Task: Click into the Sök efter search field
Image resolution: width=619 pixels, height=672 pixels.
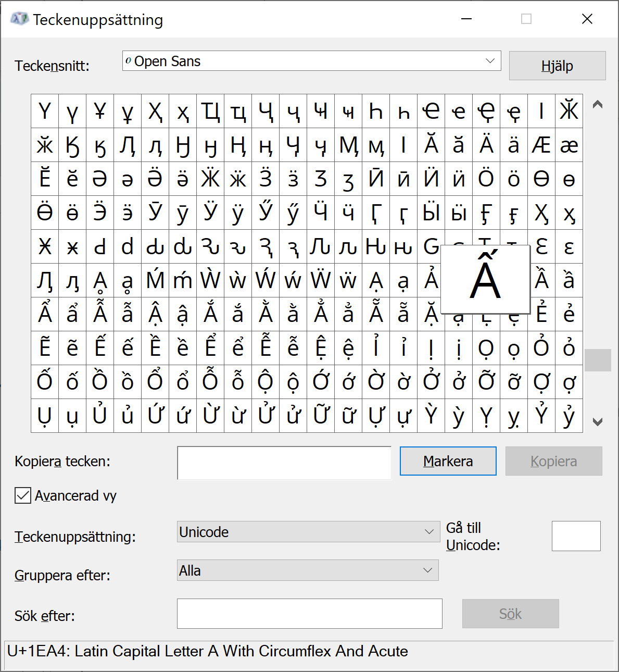Action: [309, 614]
